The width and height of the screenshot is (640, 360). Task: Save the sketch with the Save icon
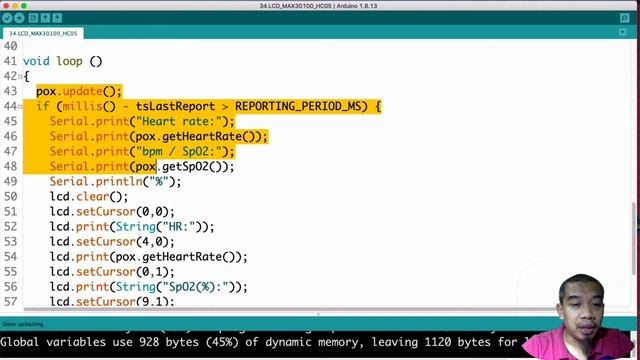[57, 18]
